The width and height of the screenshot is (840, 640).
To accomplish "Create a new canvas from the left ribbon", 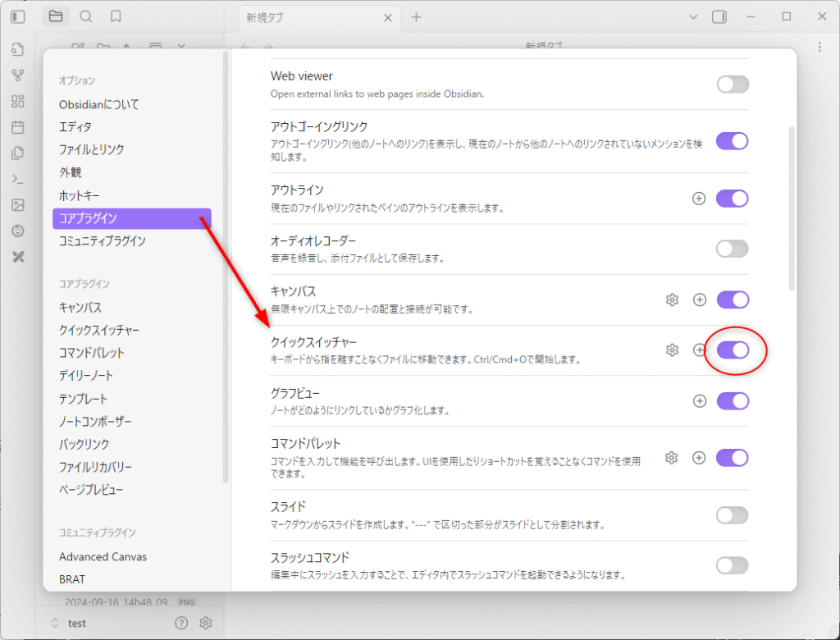I will [18, 101].
